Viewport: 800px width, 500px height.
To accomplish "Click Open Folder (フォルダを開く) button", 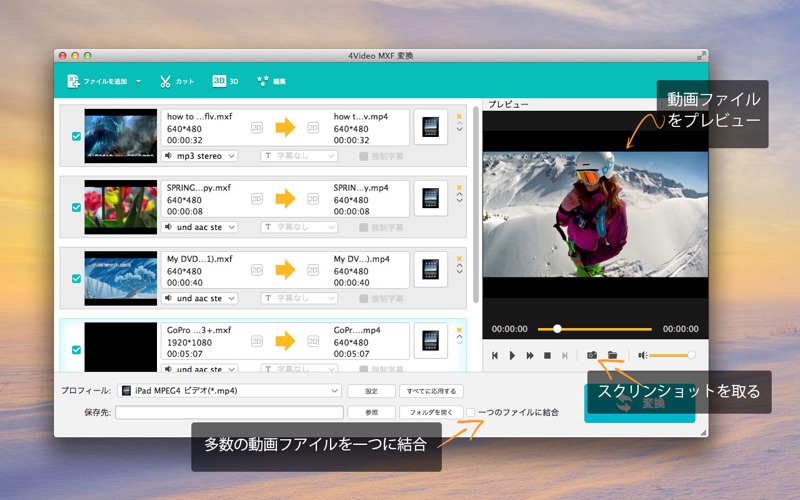I will pyautogui.click(x=431, y=412).
